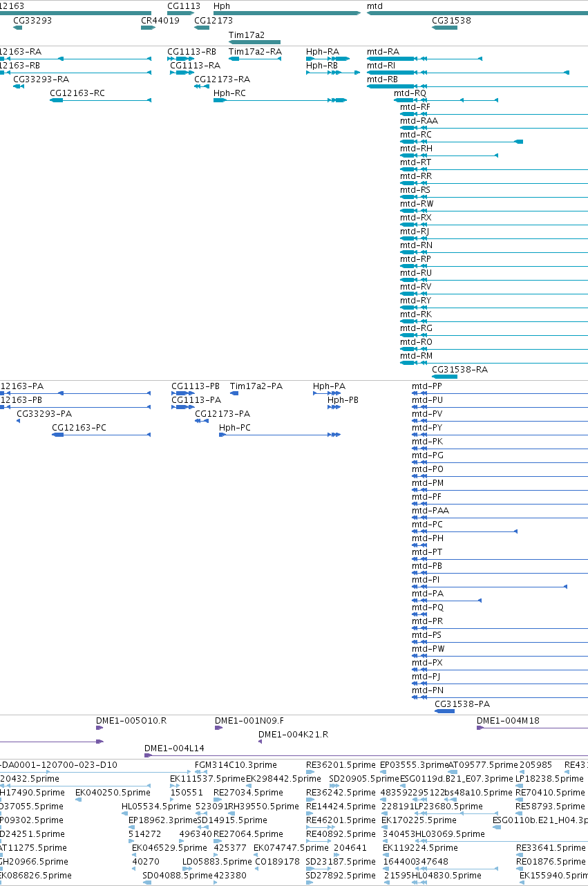
Task: Click the Hph gene label
Action: (x=222, y=6)
